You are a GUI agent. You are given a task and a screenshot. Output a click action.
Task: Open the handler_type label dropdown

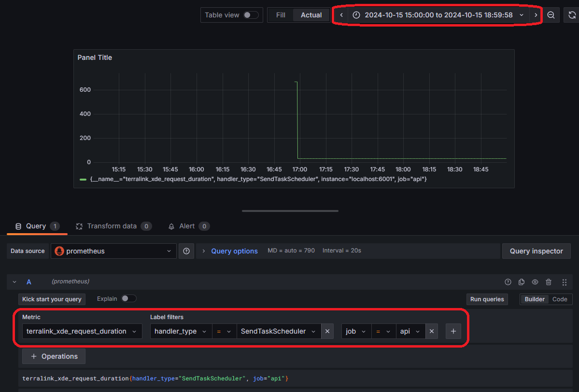tap(181, 331)
